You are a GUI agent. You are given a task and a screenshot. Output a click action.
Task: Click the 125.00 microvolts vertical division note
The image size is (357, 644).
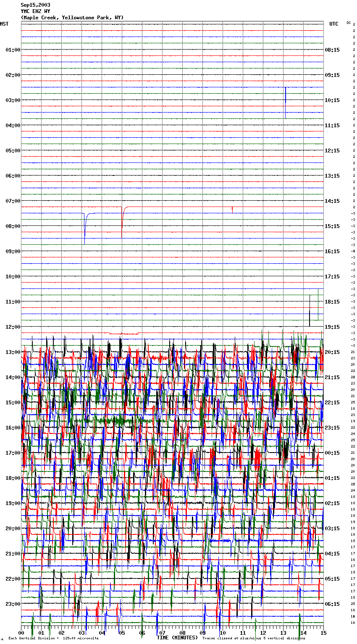pyautogui.click(x=53, y=638)
